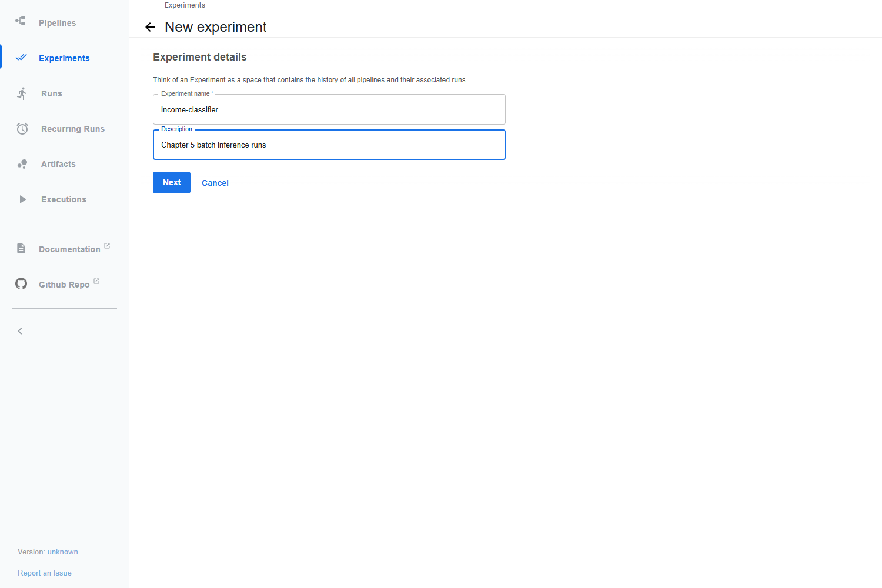The height and width of the screenshot is (588, 882).
Task: Open the Runs page
Action: click(x=52, y=93)
